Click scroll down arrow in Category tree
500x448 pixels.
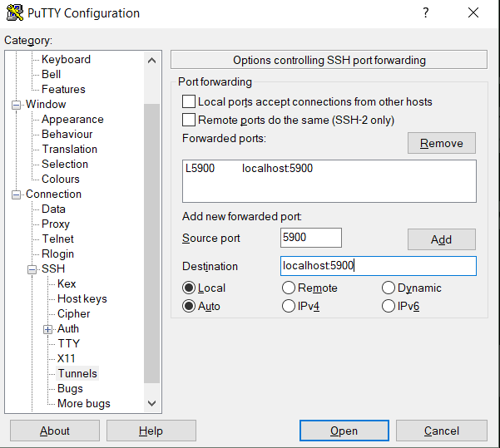(151, 403)
